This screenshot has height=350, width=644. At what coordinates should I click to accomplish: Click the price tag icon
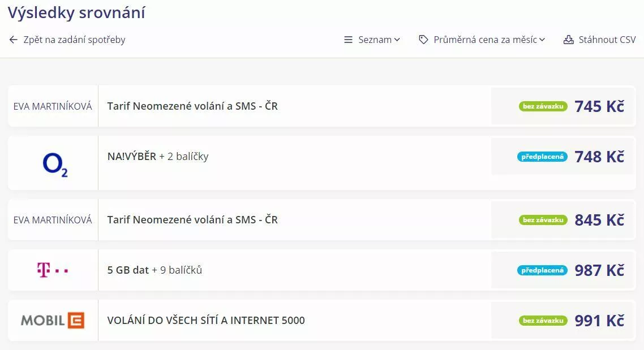pos(423,40)
